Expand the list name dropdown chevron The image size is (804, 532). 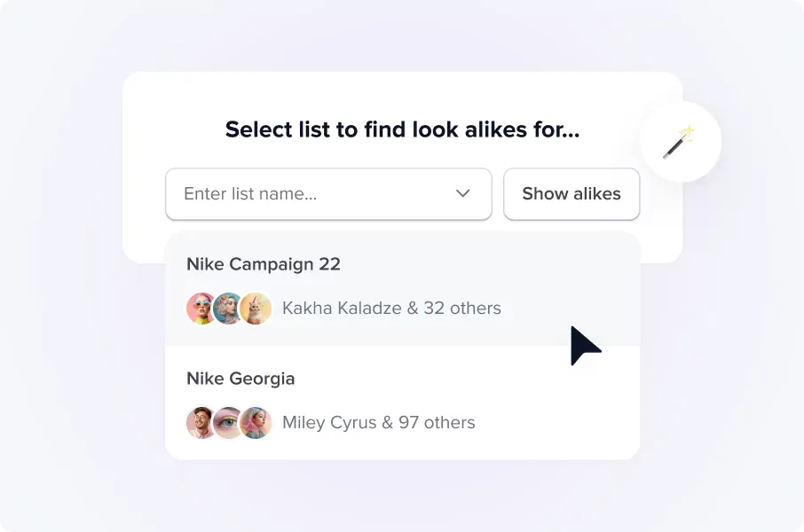(462, 193)
